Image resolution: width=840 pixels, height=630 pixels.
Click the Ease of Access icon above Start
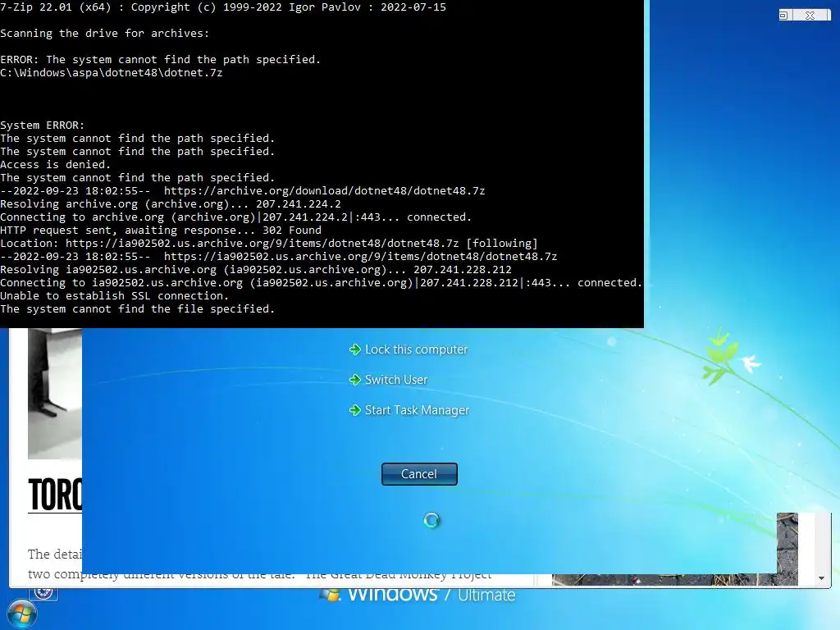point(44,593)
